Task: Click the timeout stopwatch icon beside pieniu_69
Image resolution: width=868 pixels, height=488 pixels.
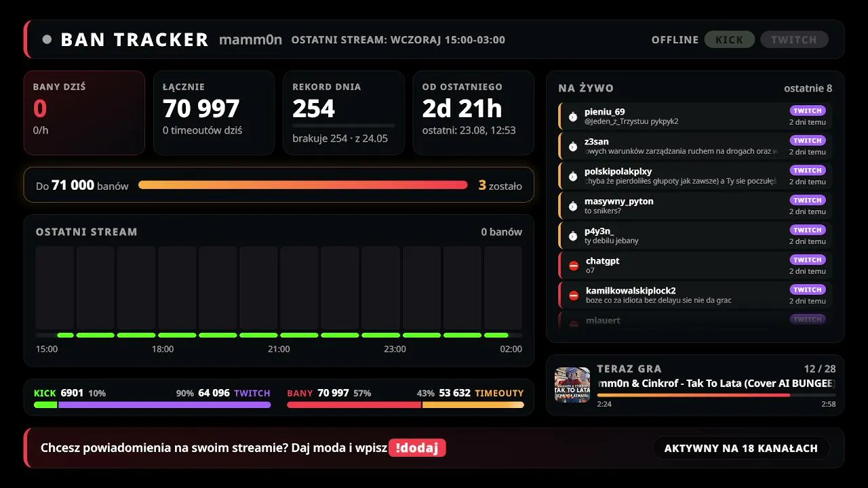Action: coord(573,117)
